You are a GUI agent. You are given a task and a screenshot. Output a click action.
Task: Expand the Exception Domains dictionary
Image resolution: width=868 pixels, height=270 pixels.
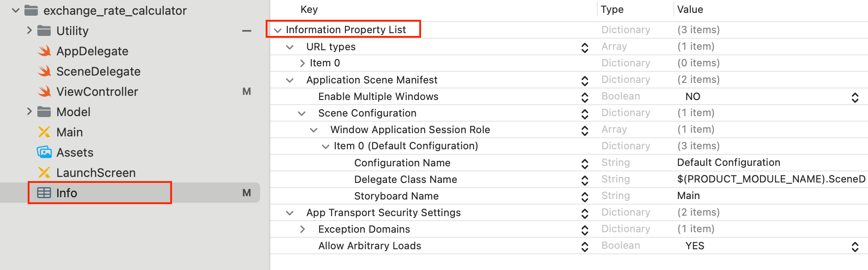303,229
